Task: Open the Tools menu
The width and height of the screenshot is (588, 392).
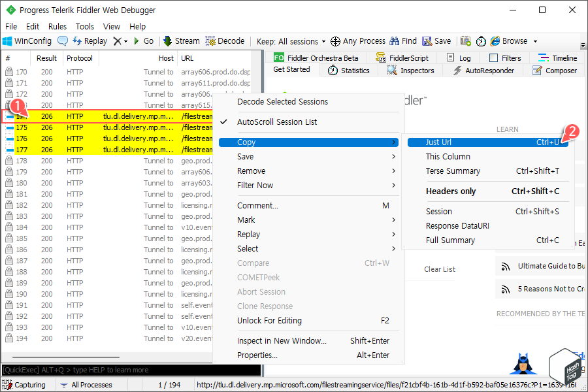Action: 85,26
